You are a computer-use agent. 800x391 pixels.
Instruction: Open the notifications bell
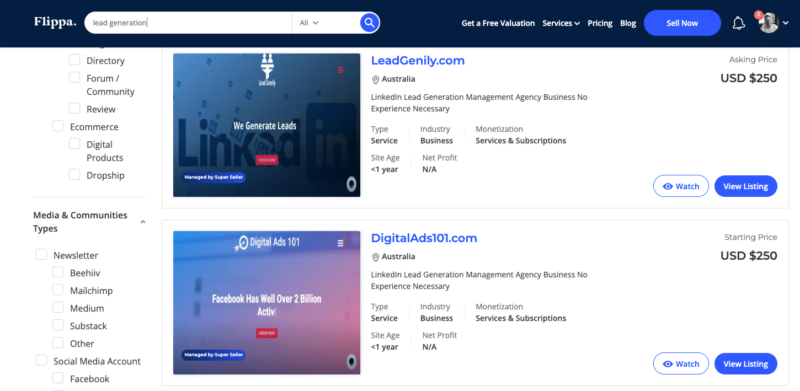pos(738,23)
